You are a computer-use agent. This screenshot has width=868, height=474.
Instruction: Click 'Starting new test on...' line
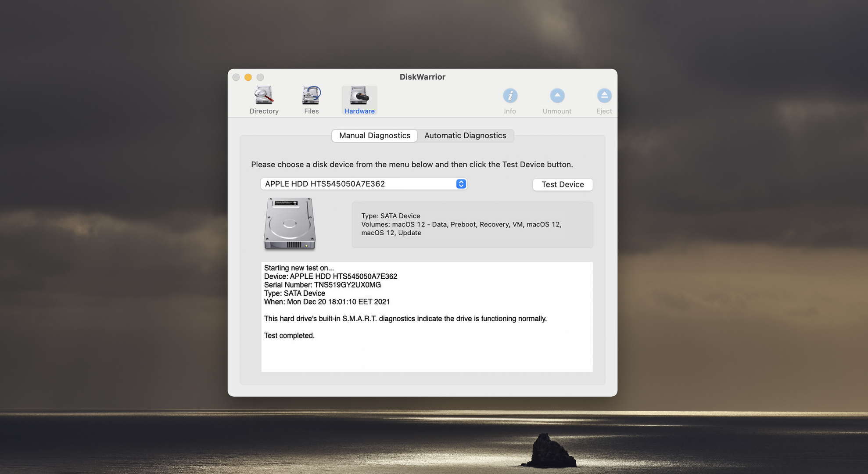(x=299, y=268)
